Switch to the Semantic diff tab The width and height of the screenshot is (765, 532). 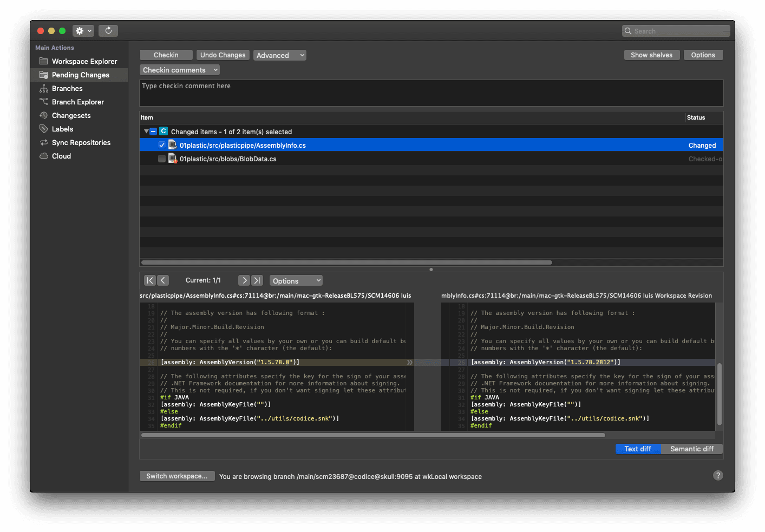(691, 449)
